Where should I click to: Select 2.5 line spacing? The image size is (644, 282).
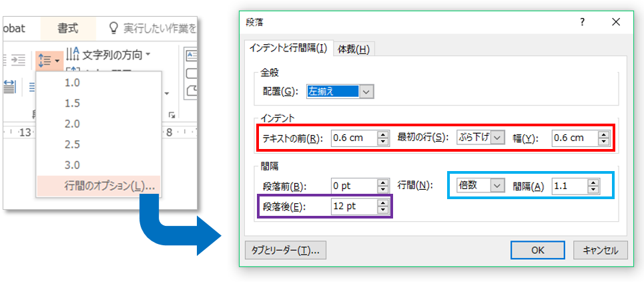pyautogui.click(x=99, y=144)
